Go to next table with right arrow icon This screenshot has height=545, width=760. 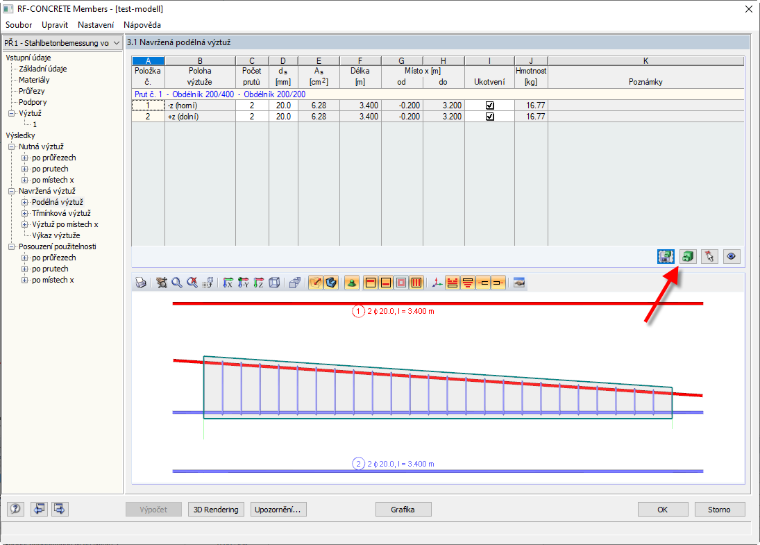coord(60,509)
